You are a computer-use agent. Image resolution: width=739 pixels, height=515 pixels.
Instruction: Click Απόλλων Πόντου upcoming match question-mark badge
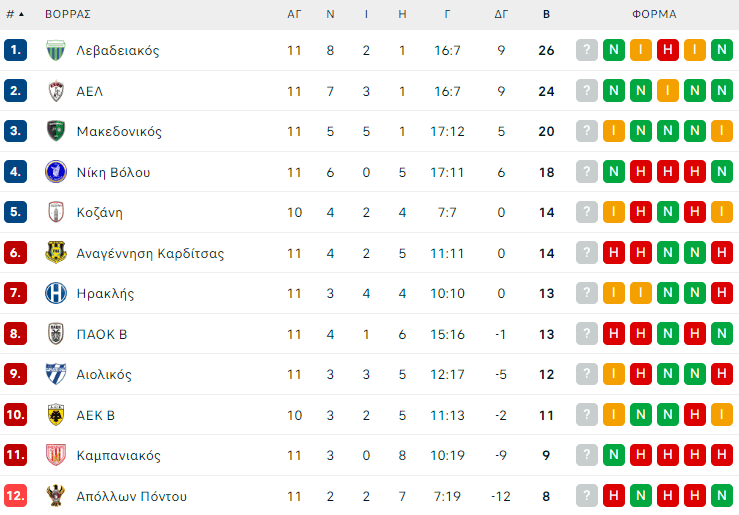point(587,496)
